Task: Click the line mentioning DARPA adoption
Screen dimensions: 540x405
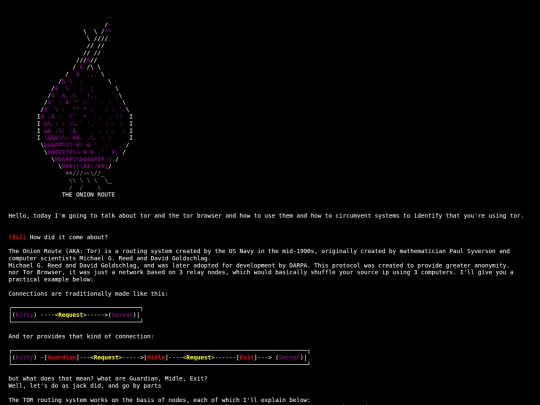Action: pos(259,266)
